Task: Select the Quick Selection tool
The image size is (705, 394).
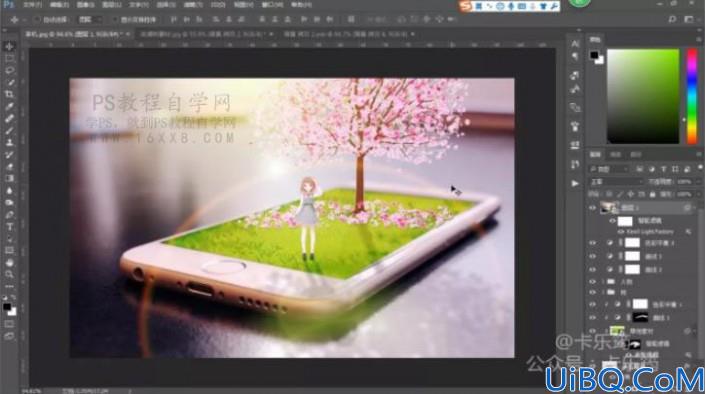Action: (9, 83)
